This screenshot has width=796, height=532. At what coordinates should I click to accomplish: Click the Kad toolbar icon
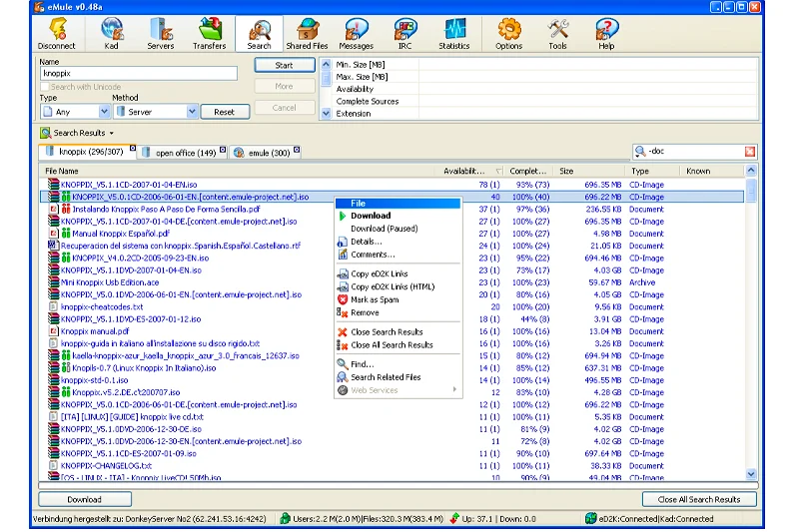pyautogui.click(x=111, y=33)
